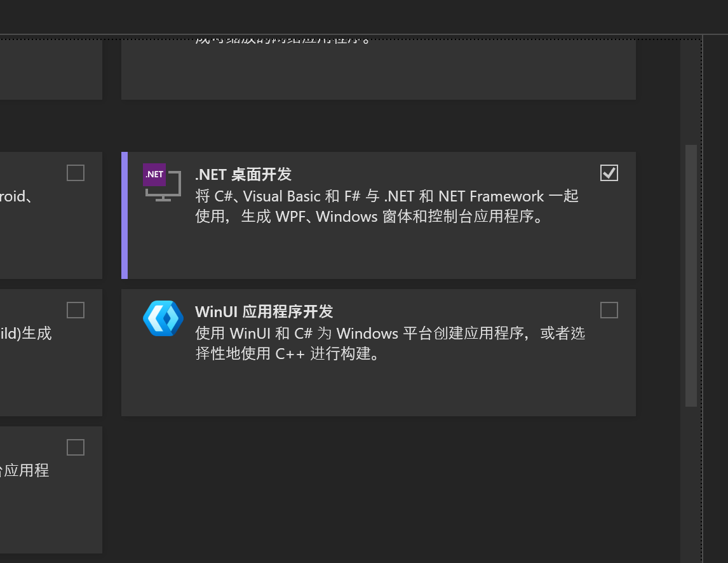Click the vertical scrollbar thumb
Image resolution: width=728 pixels, height=563 pixels.
point(691,275)
